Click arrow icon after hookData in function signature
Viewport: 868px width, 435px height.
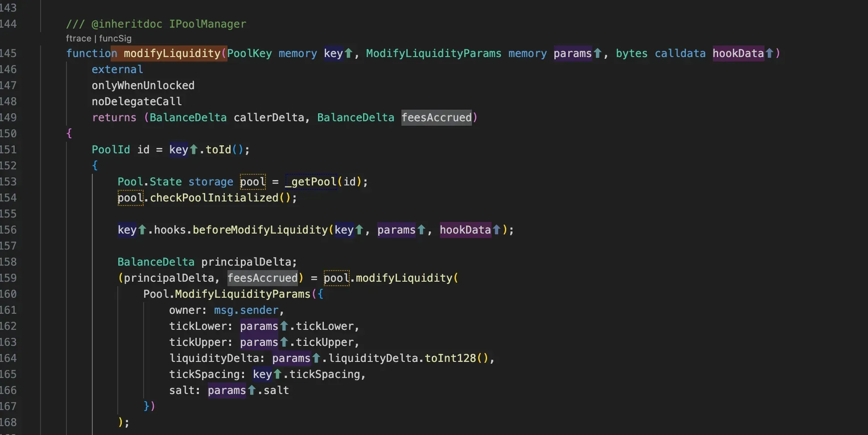[769, 53]
